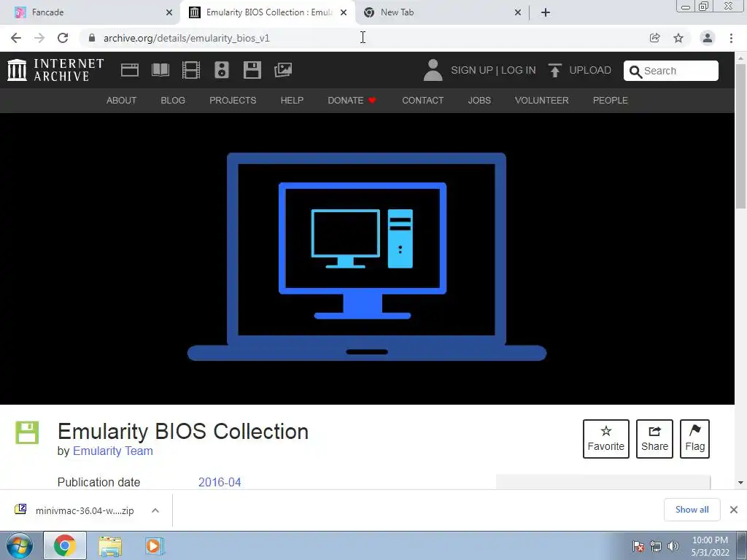This screenshot has height=560, width=747.
Task: Open the Video film strip icon
Action: (x=191, y=70)
